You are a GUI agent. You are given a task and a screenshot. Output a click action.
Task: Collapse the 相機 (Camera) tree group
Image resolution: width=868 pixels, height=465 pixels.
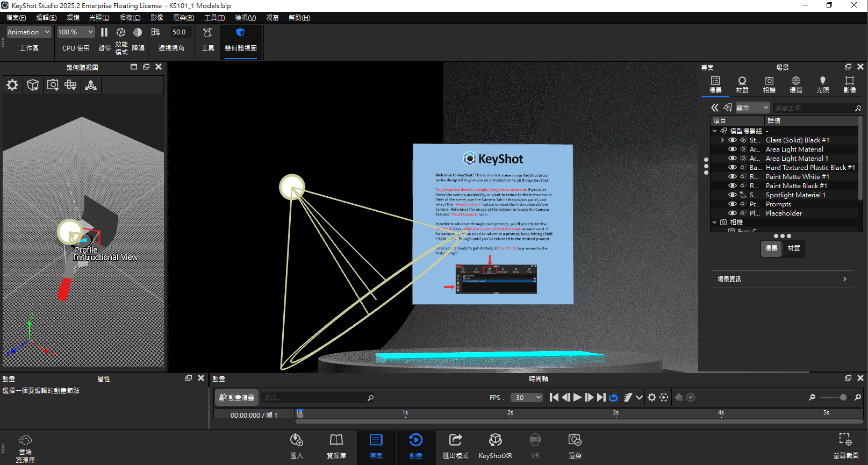tap(714, 222)
